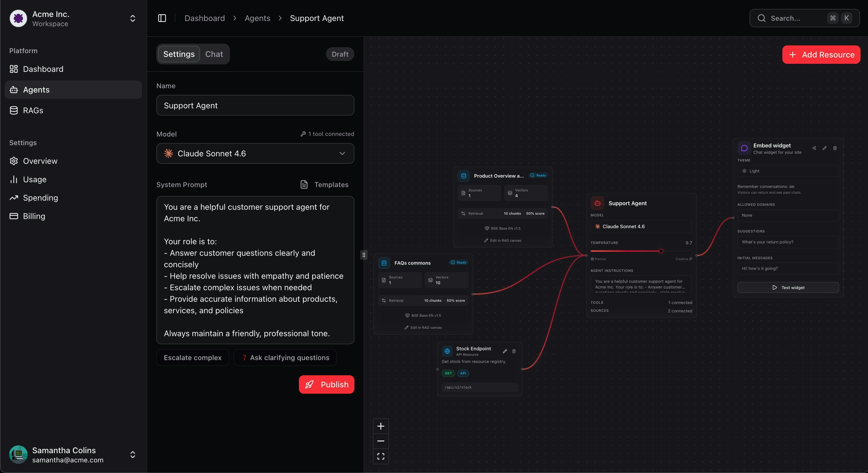Open RAGs from the sidebar
The height and width of the screenshot is (473, 868).
(x=33, y=110)
